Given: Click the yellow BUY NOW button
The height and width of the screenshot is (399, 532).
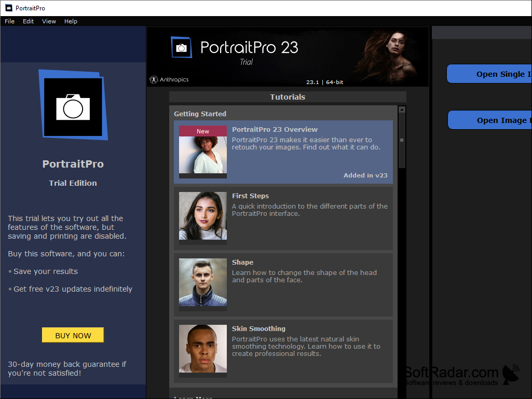Looking at the screenshot, I should pyautogui.click(x=73, y=335).
